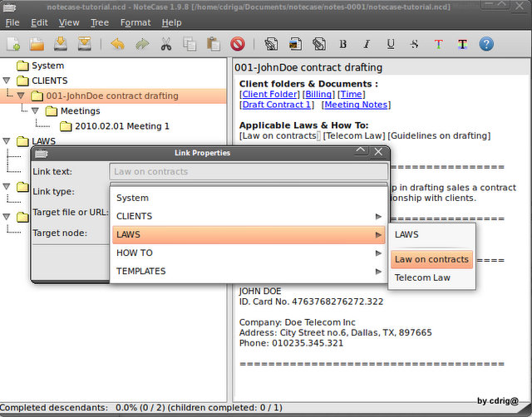Viewport: 532px width, 417px height.
Task: Toggle italic formatting
Action: (x=367, y=44)
